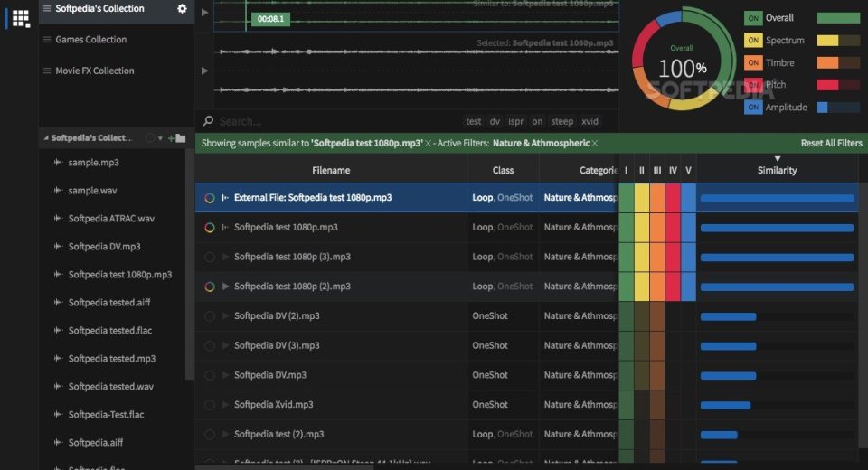This screenshot has width=868, height=470.
Task: Select circle for Softpedia DV (2).mp3 row
Action: tap(209, 316)
